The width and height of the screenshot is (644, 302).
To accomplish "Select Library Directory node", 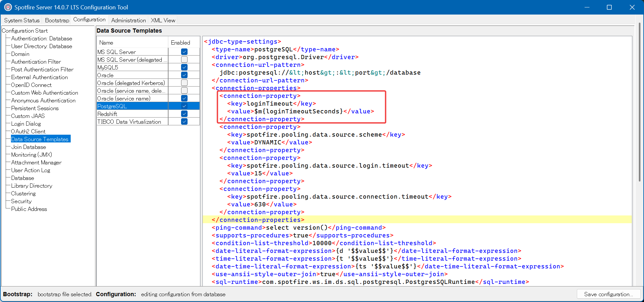I will (32, 186).
